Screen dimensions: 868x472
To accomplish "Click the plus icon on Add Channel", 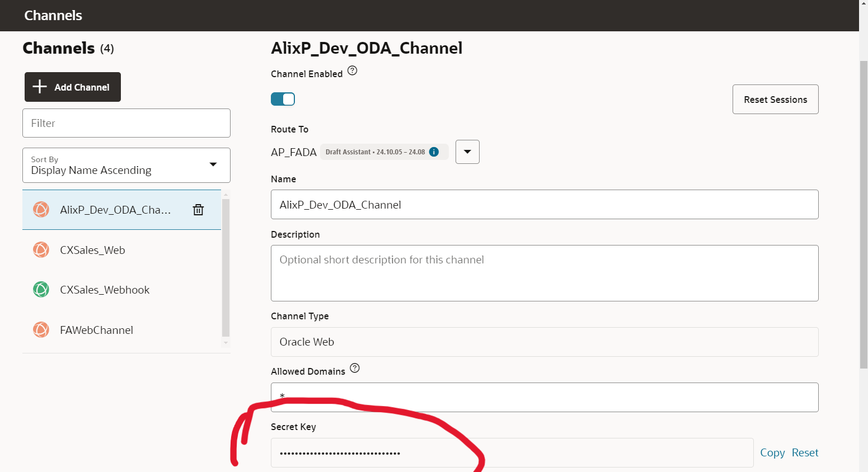I will pos(39,87).
